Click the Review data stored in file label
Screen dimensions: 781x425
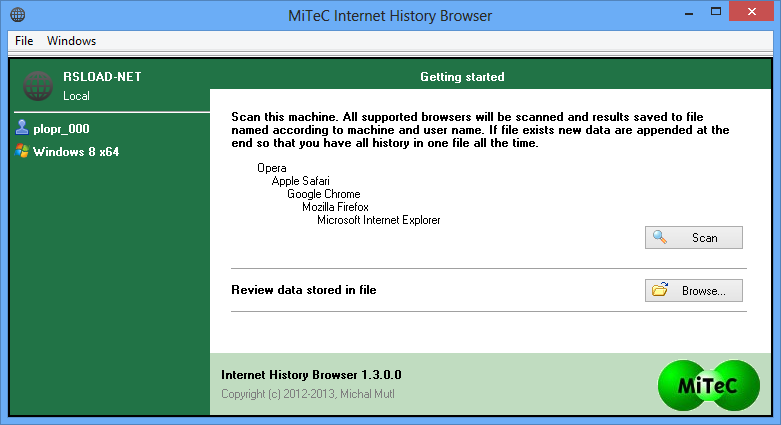tap(303, 290)
